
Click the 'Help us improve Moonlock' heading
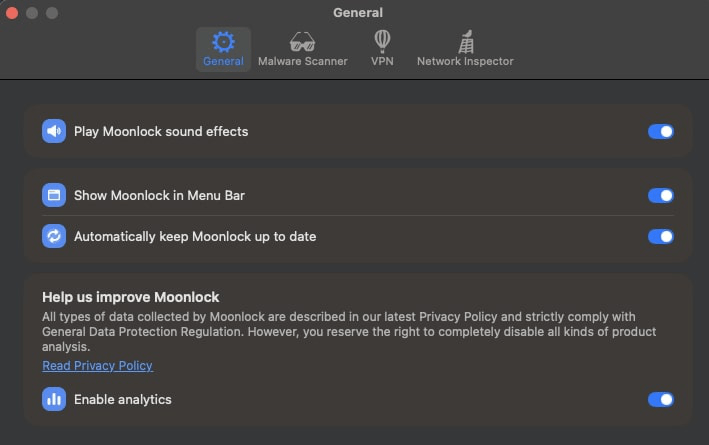(131, 297)
